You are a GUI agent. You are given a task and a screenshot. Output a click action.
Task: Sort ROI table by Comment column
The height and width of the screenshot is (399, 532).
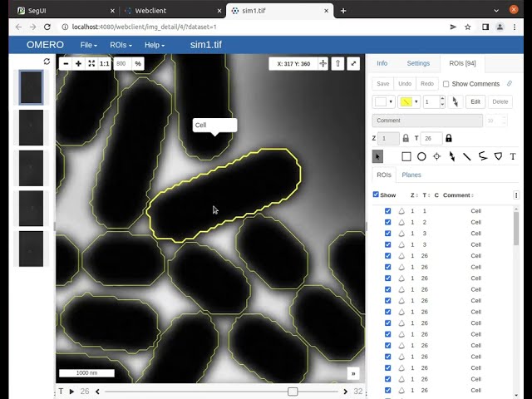click(x=458, y=195)
